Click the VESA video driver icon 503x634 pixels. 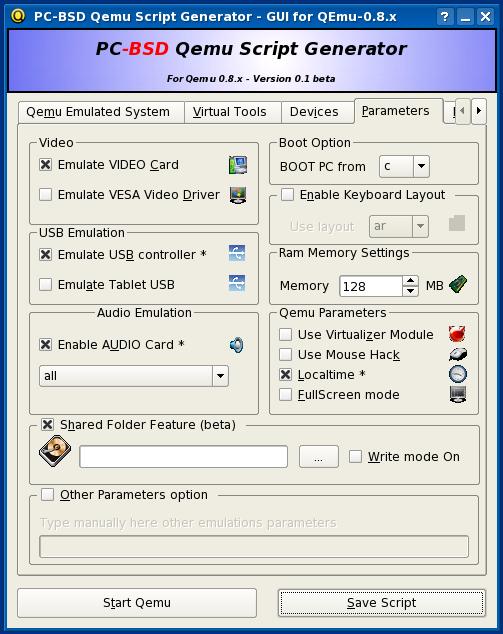(238, 195)
